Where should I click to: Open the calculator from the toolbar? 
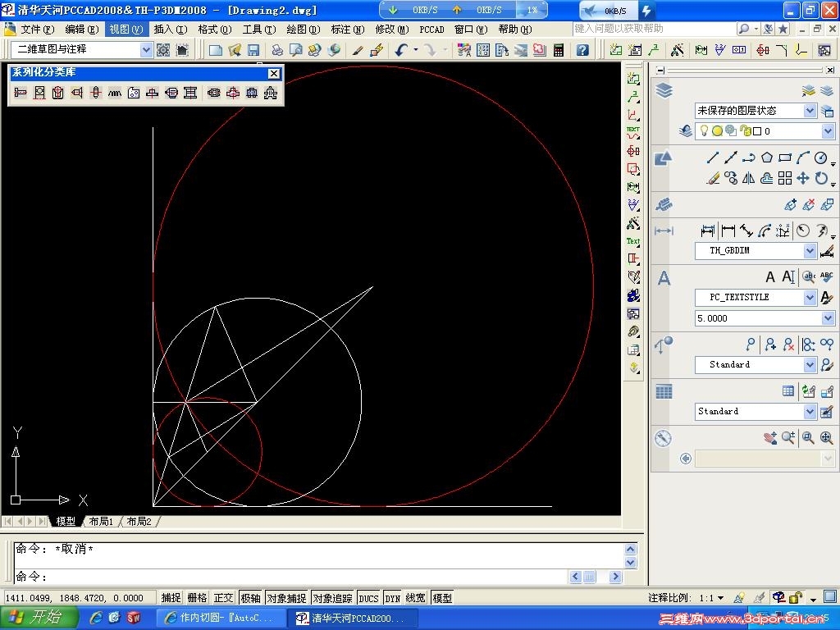559,50
